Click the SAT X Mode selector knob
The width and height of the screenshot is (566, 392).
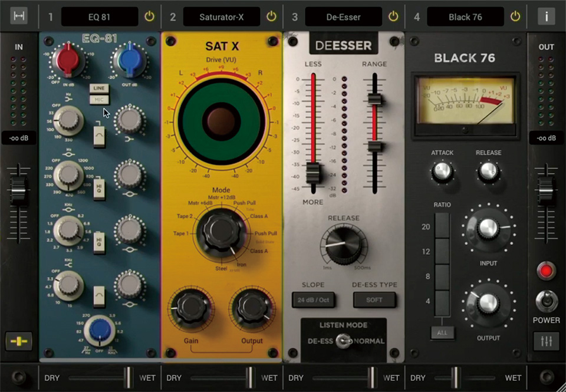221,232
